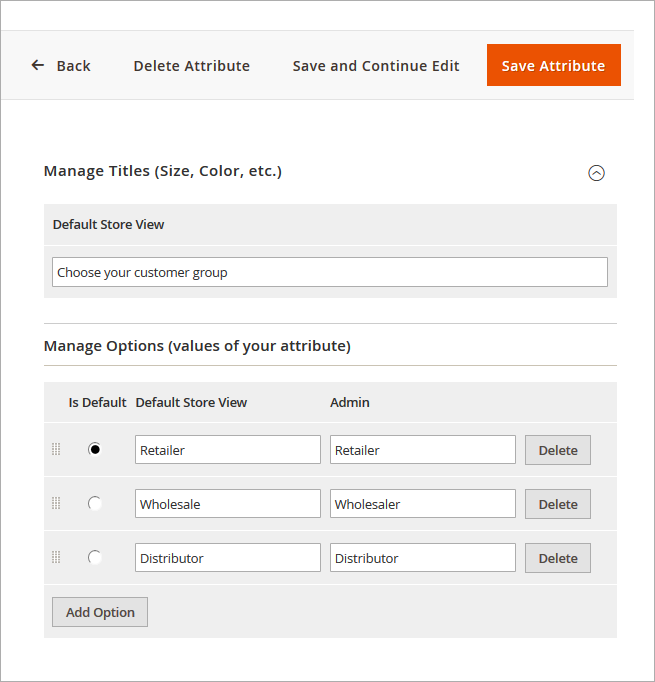Delete the Wholesale option row
655x682 pixels.
[x=558, y=504]
